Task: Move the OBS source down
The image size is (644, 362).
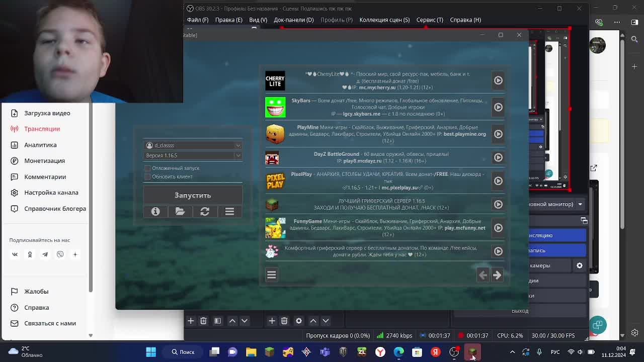Action: (326, 321)
